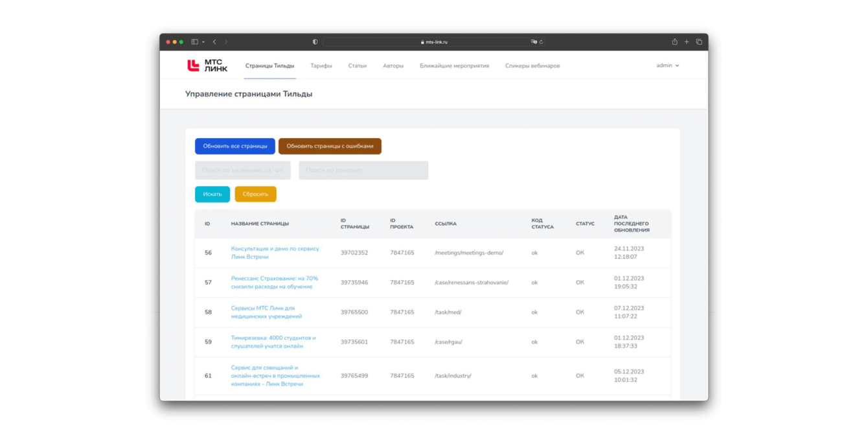Go forward with the browser arrow
This screenshot has width=868, height=446.
click(x=226, y=42)
